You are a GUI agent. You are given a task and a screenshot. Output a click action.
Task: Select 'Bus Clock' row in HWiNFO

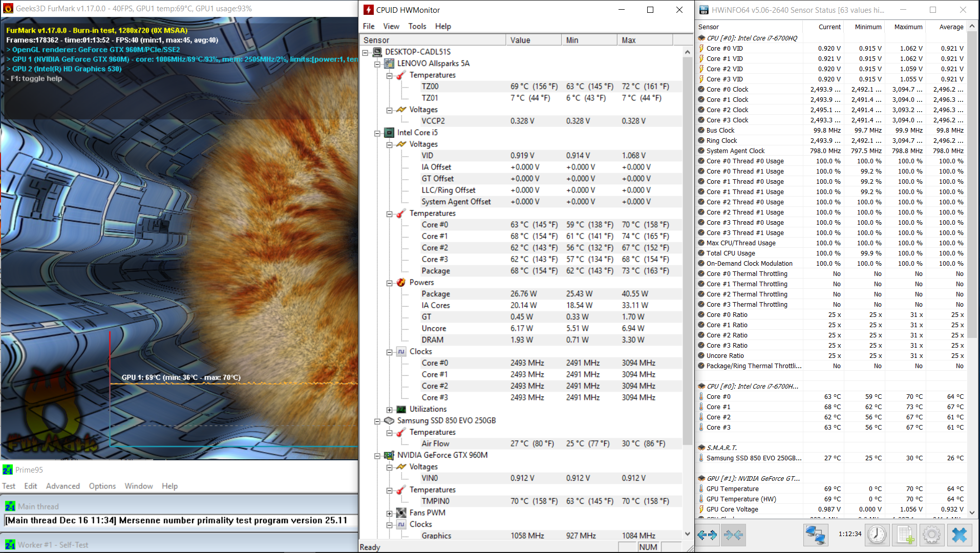[x=832, y=130]
